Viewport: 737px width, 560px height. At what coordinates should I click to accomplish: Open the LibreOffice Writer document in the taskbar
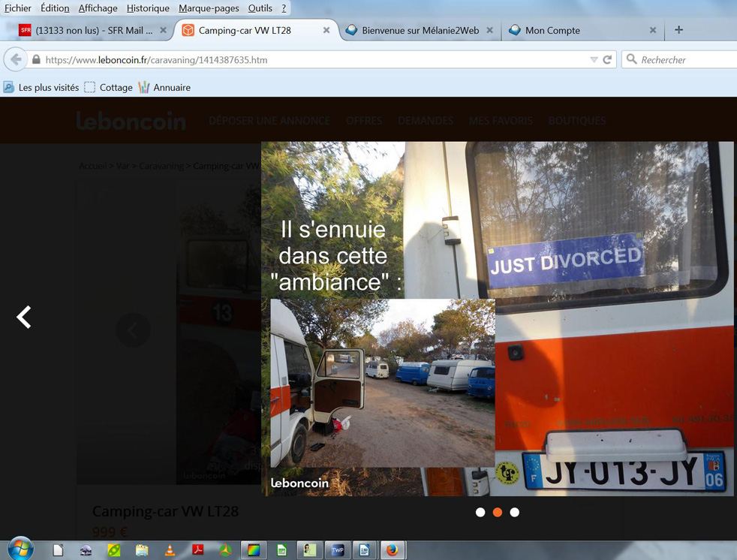(x=364, y=549)
